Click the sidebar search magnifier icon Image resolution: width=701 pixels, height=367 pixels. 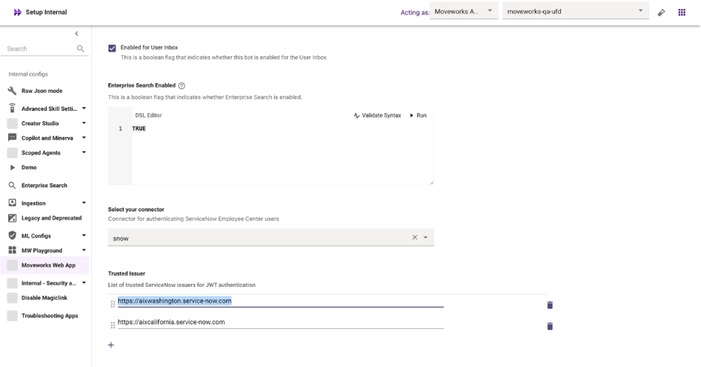pyautogui.click(x=80, y=48)
